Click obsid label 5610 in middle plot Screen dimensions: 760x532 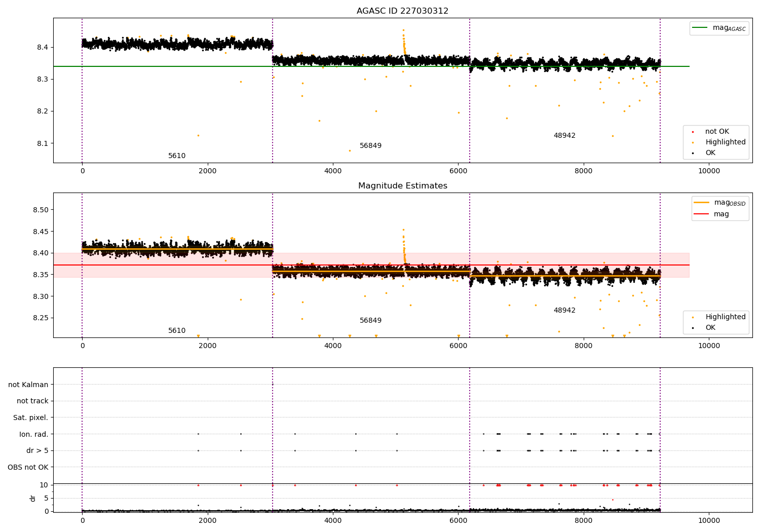[177, 331]
